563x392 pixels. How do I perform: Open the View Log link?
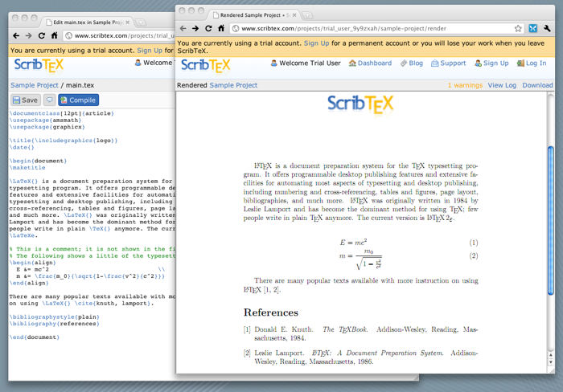[x=502, y=85]
